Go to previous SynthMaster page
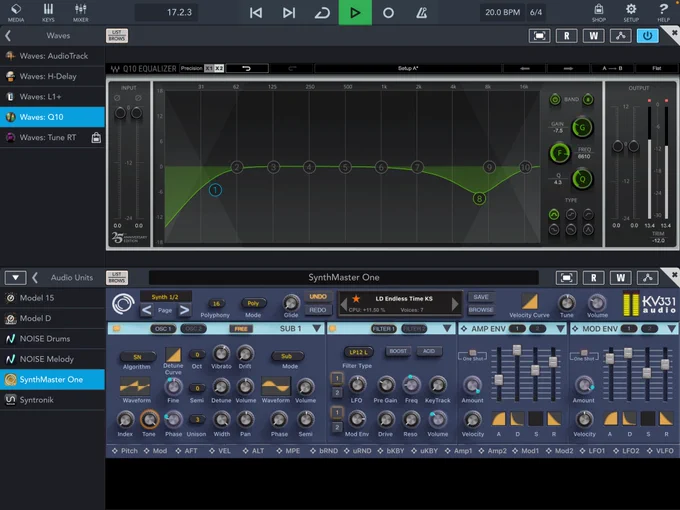This screenshot has width=680, height=510. point(146,310)
